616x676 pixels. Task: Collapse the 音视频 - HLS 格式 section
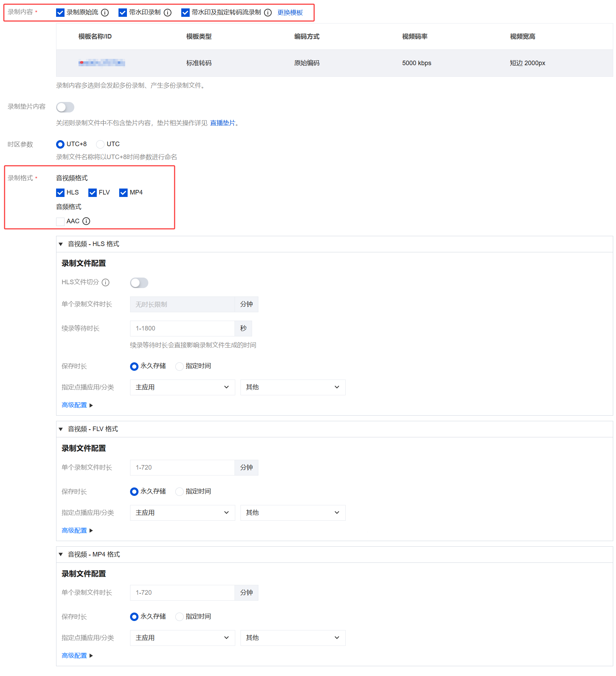click(61, 244)
